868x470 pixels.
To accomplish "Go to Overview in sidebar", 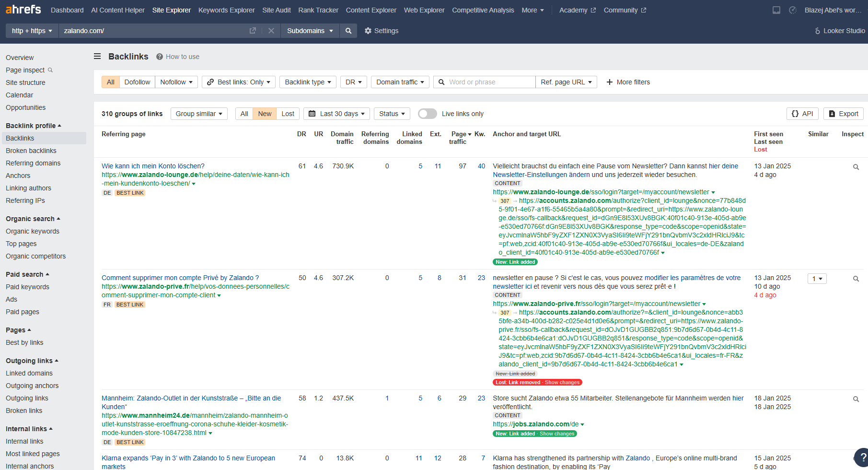I will click(x=20, y=58).
